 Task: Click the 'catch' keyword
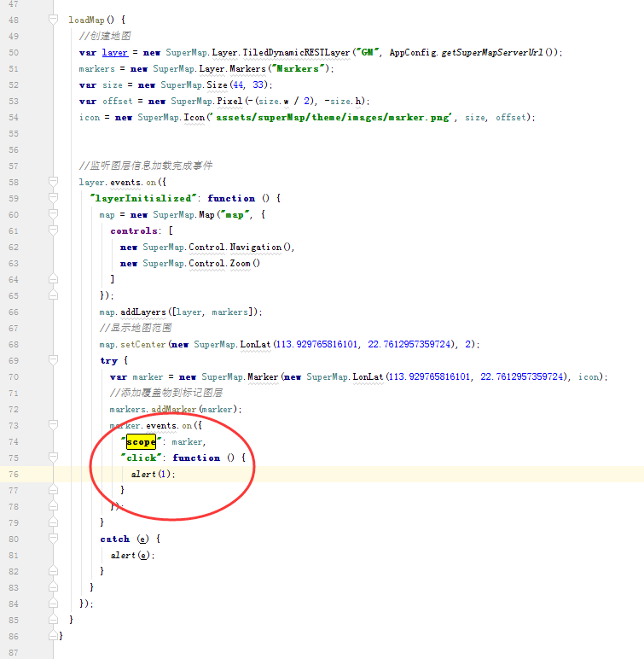click(x=115, y=539)
